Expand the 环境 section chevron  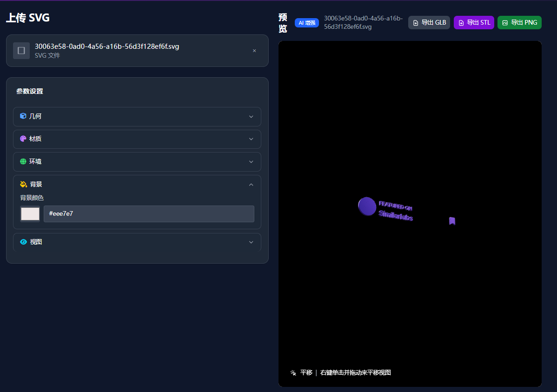(251, 162)
